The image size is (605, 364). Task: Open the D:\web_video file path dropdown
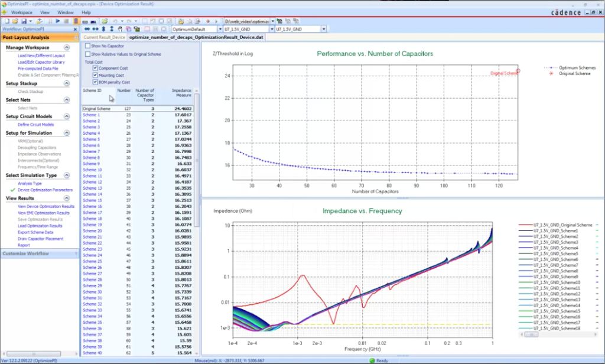[273, 21]
